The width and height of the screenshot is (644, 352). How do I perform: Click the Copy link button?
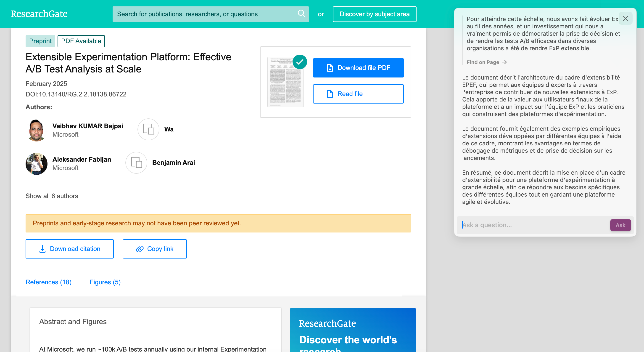coord(155,249)
